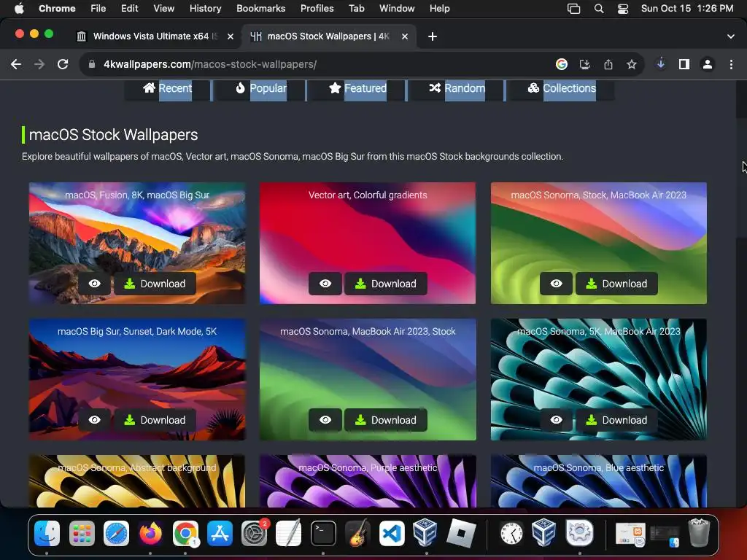Viewport: 747px width, 560px height.
Task: Open a Random wallpaper
Action: [457, 88]
